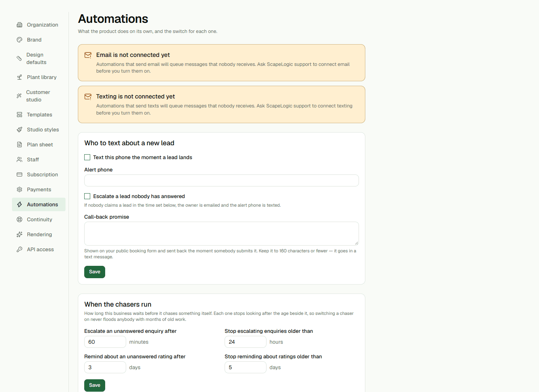539x392 pixels.
Task: Click into the Call-back promise text area
Action: click(x=222, y=234)
